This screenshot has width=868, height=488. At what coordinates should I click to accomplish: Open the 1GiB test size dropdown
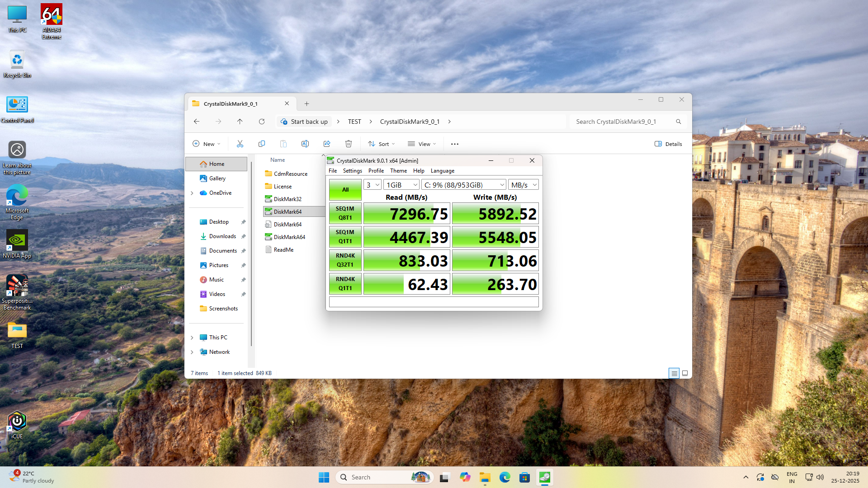[x=401, y=185]
